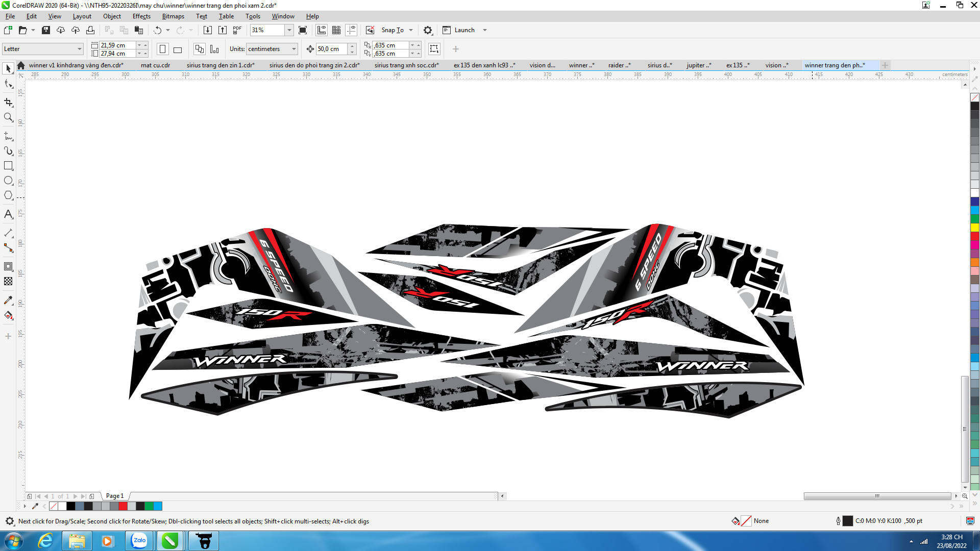Image resolution: width=980 pixels, height=551 pixels.
Task: Click the Publish to PDF icon
Action: click(x=237, y=30)
